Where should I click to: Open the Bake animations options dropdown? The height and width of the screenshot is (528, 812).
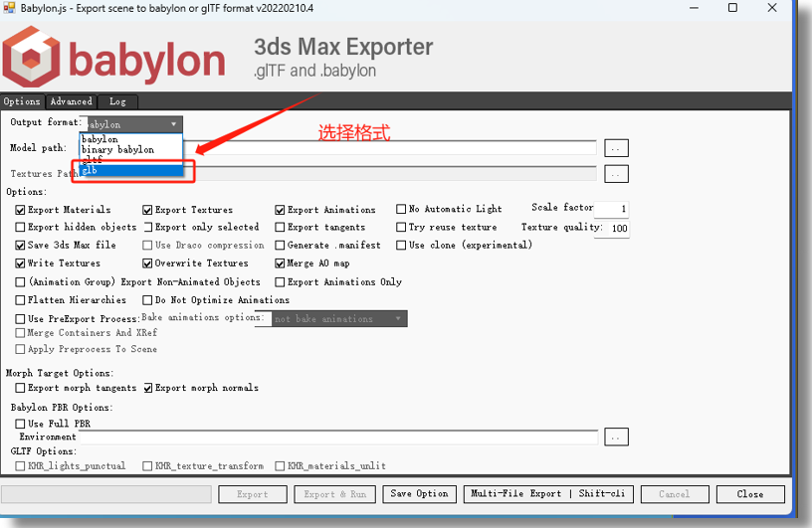pyautogui.click(x=339, y=319)
